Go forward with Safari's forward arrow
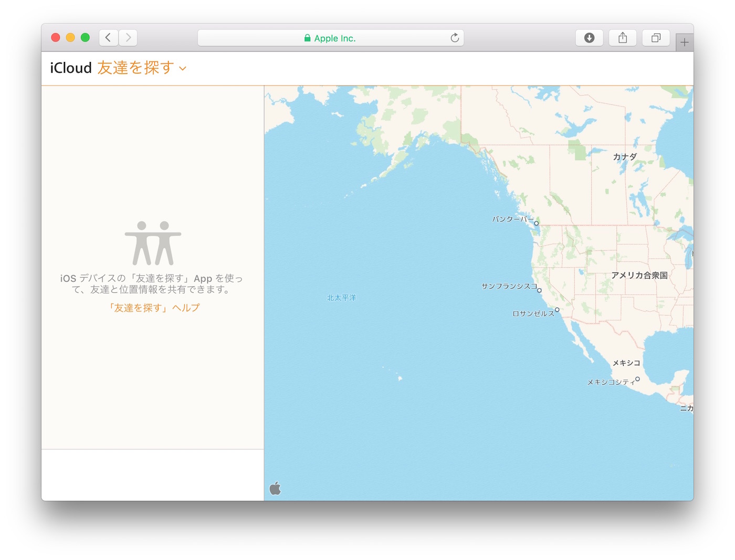This screenshot has height=560, width=735. [128, 38]
